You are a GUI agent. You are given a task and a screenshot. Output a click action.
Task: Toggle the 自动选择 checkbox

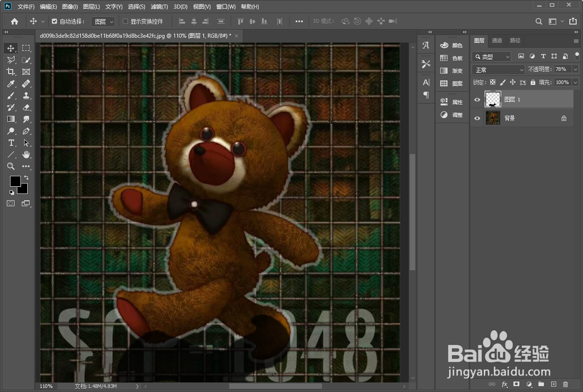55,21
